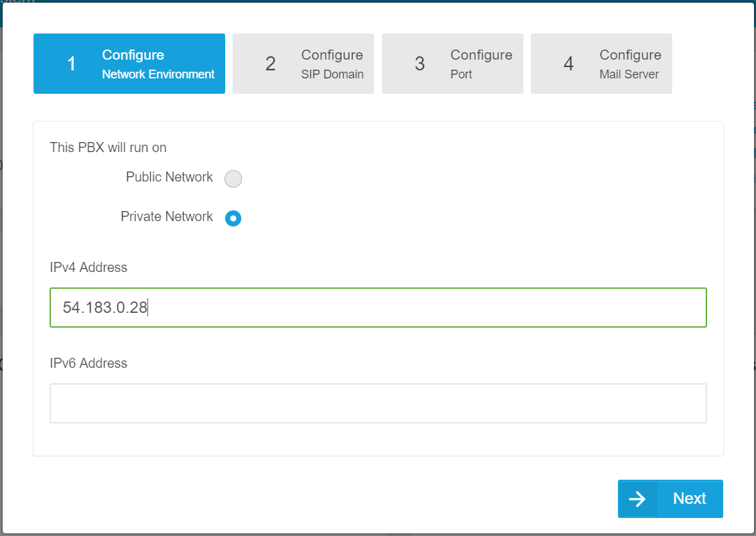Open step 1 Configure Network Environment
Viewport: 756px width, 536px height.
[129, 64]
